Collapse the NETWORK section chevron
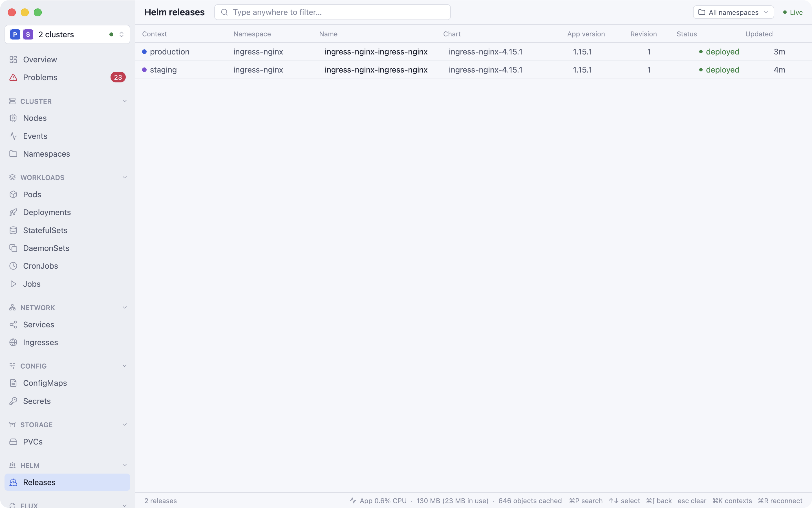Screen dimensions: 812x508 click(x=125, y=307)
